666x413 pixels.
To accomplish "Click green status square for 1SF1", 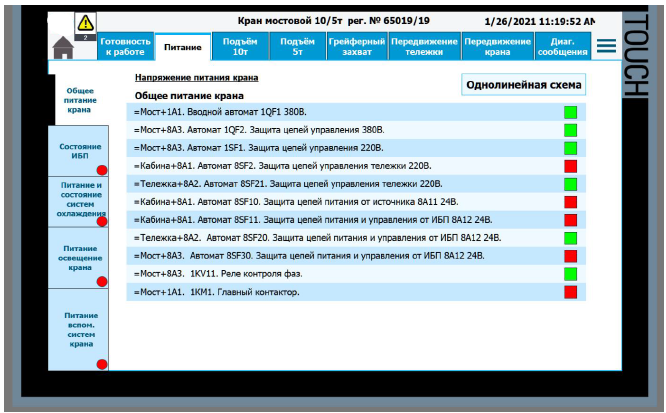I will coord(570,148).
